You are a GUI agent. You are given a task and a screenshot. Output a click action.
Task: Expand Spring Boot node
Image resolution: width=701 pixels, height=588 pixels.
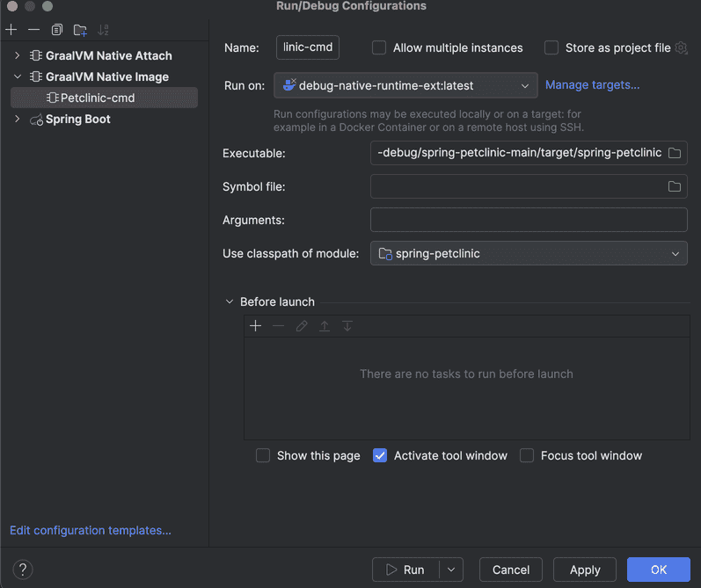pyautogui.click(x=17, y=119)
